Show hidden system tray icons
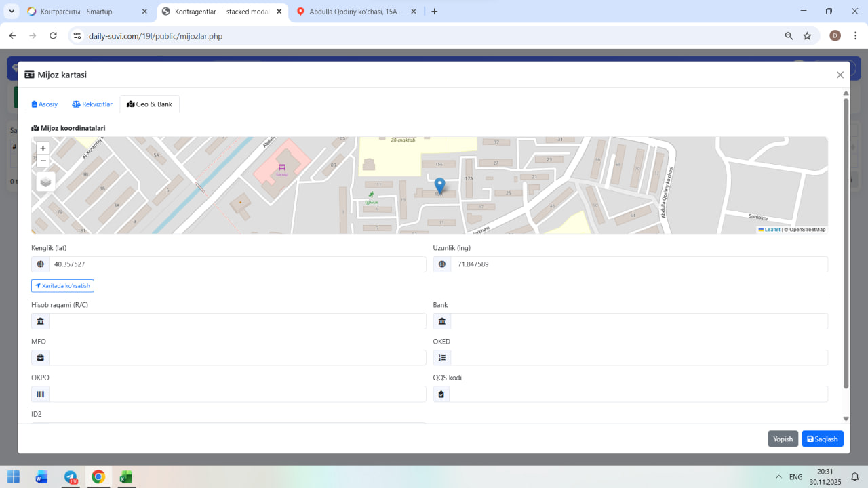 pos(778,477)
